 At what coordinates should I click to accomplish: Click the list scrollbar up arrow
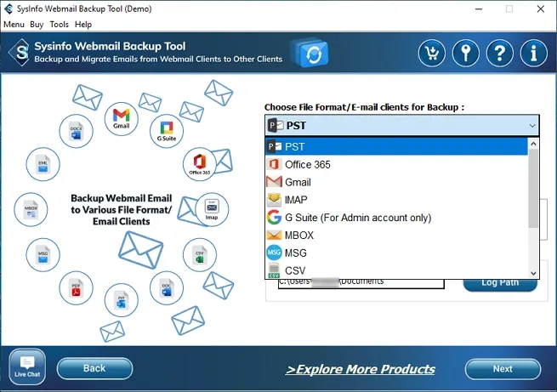click(533, 144)
